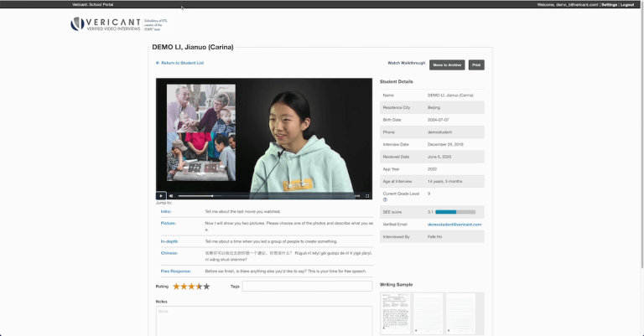Click the Print button
This screenshot has width=644, height=336.
tap(476, 65)
